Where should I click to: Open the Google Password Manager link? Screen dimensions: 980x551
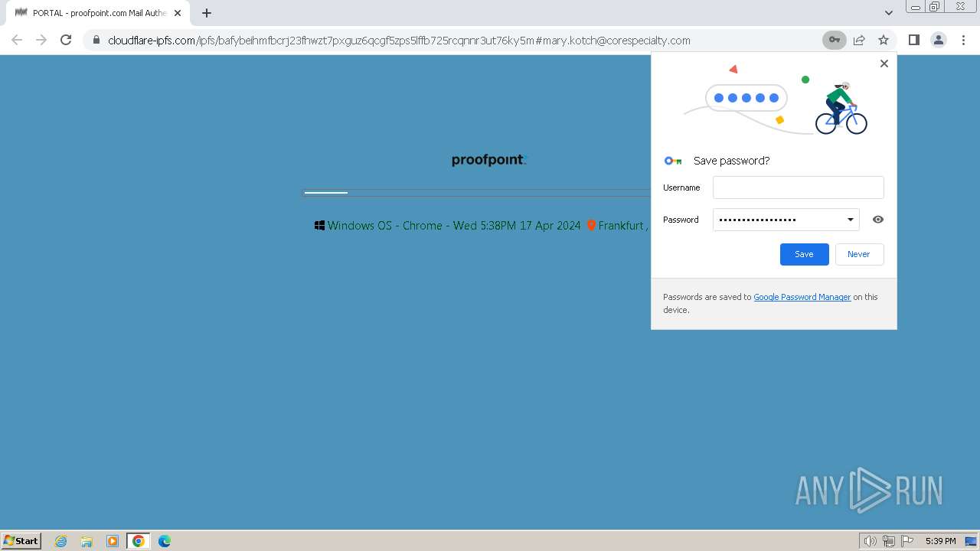pos(802,297)
